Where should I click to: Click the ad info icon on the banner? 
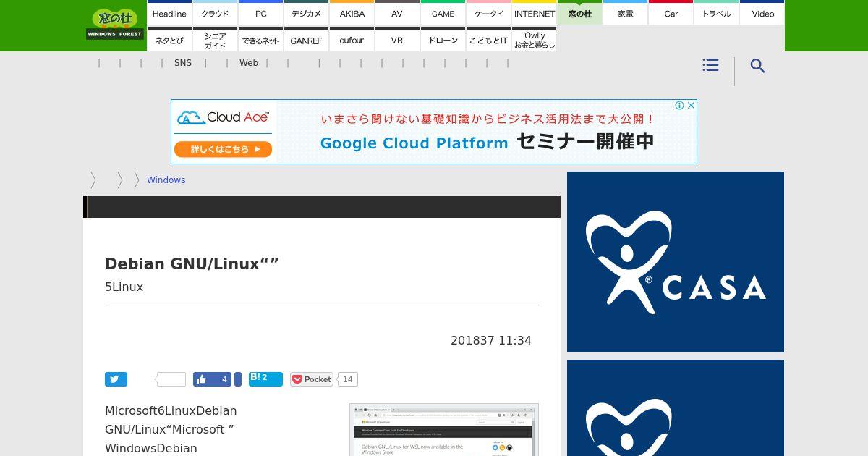pos(679,106)
